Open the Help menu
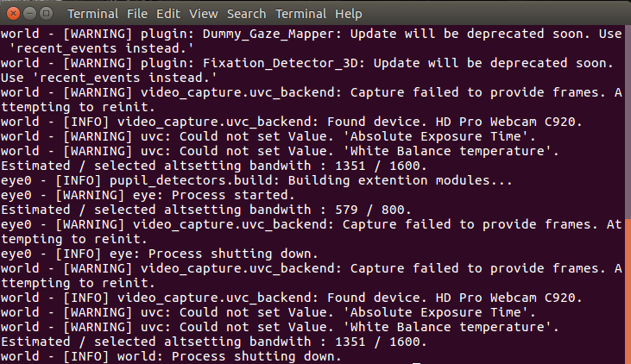 (x=349, y=14)
